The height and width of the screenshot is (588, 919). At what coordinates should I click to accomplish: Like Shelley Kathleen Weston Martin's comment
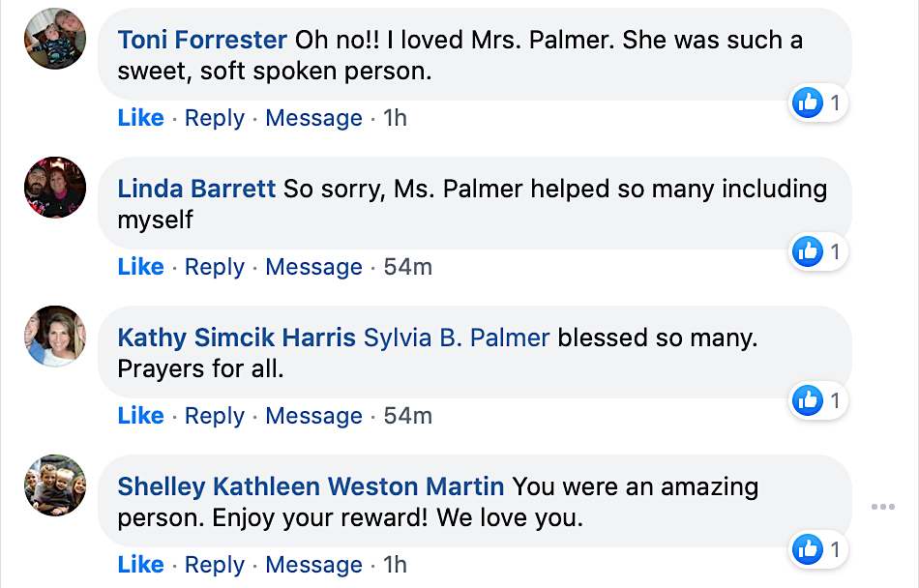pos(140,565)
